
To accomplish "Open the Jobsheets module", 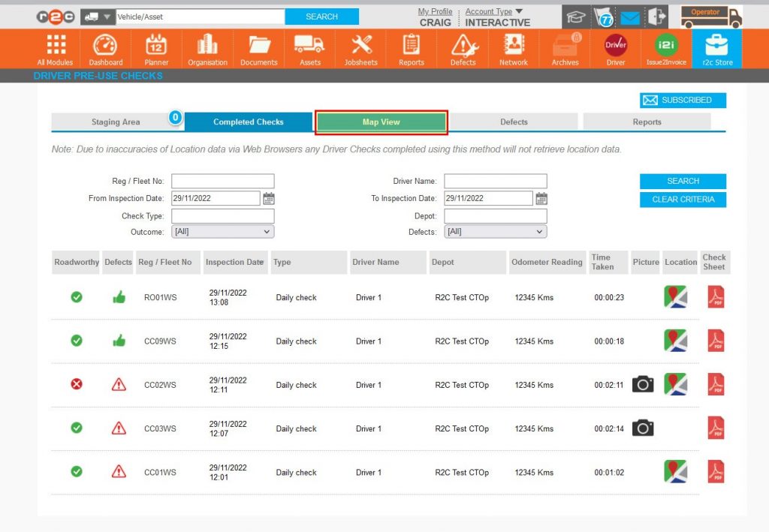I will click(361, 50).
